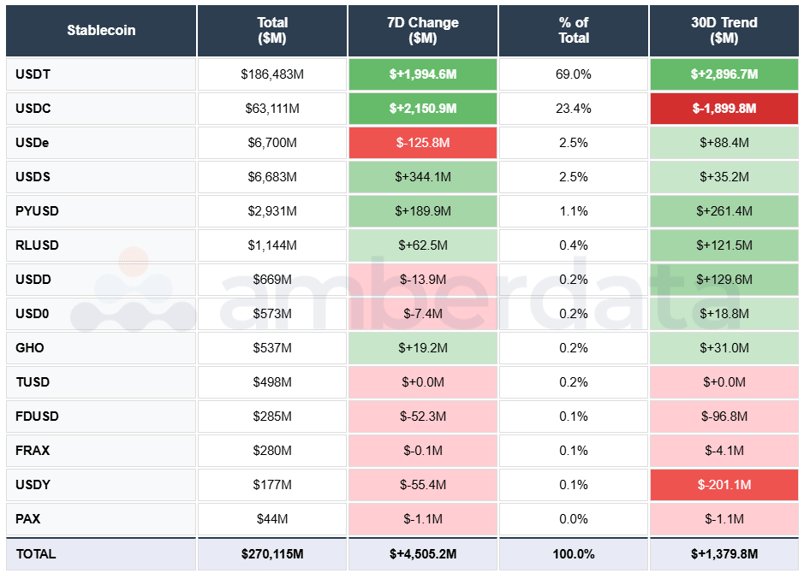This screenshot has height=579, width=810.
Task: Click USDY's red $-201.1M trend cell
Action: click(724, 485)
